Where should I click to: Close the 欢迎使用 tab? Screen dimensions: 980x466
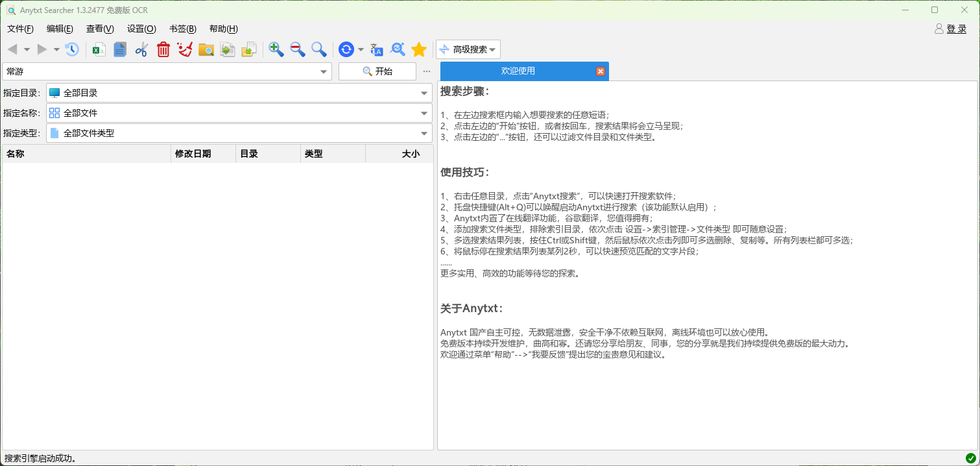pos(601,71)
